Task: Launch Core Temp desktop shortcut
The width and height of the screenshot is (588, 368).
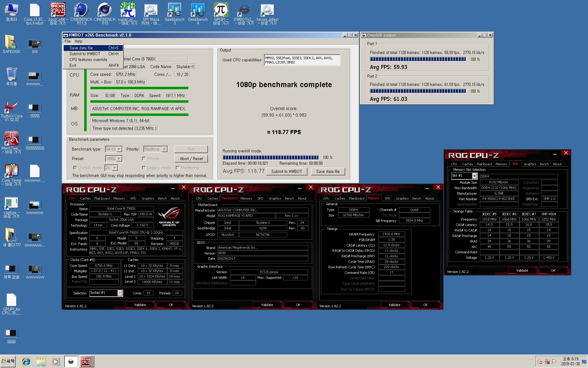Action: point(11,175)
